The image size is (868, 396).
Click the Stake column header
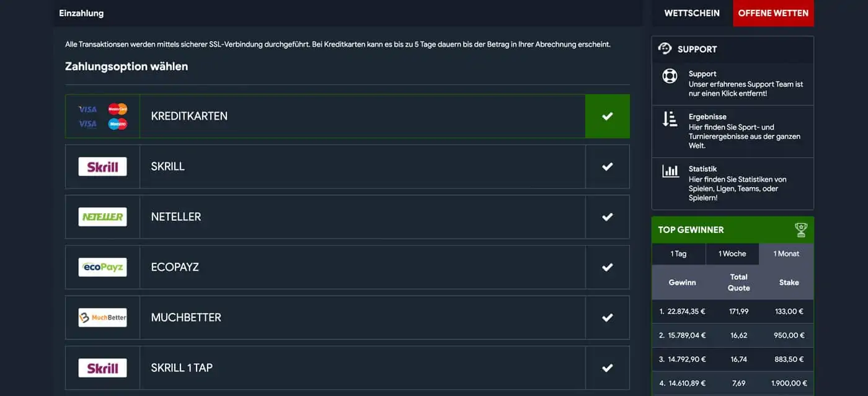pos(789,282)
